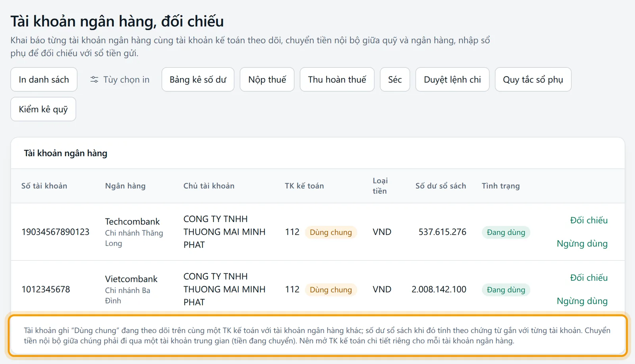Click the Tài khoản ngân hàng card title
635x364 pixels.
click(x=65, y=153)
